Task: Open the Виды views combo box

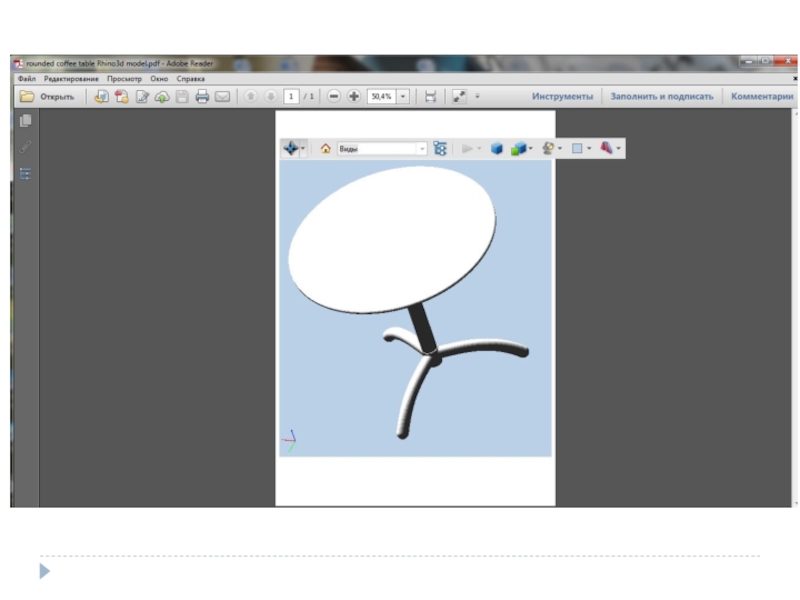Action: click(382, 148)
